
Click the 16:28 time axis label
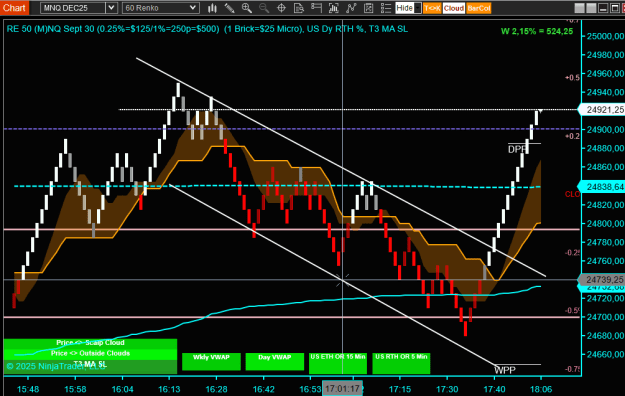click(x=216, y=389)
